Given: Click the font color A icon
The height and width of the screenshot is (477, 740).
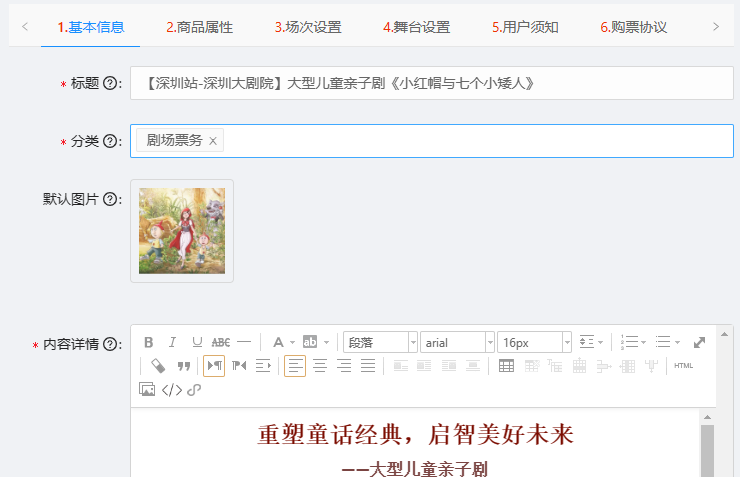Looking at the screenshot, I should tap(278, 342).
